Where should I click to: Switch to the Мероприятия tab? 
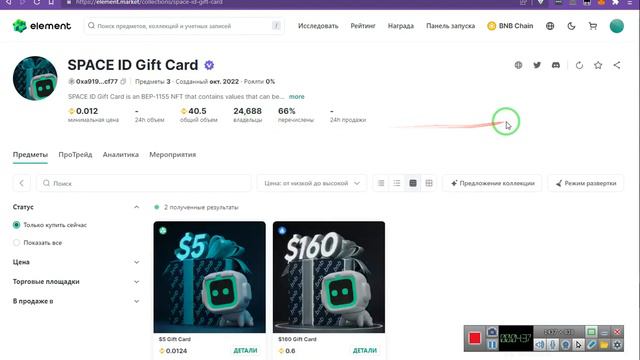173,155
